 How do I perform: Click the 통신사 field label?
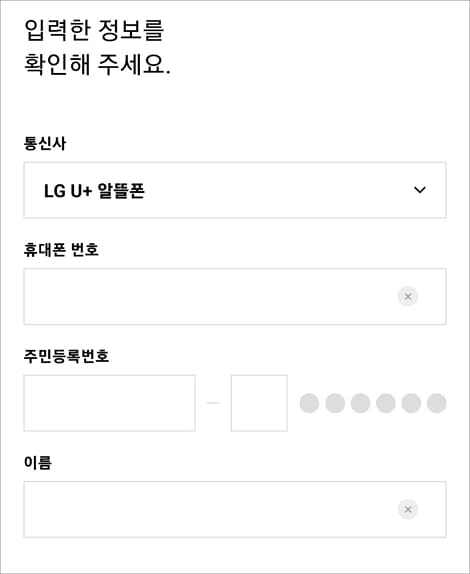(45, 143)
